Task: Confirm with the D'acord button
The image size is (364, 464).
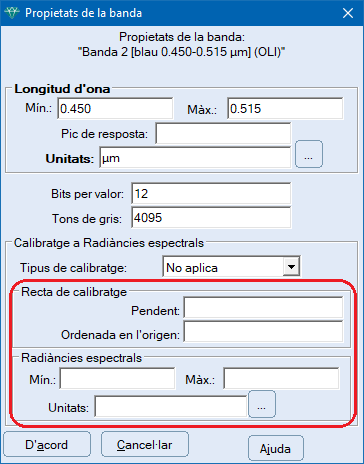Action: pyautogui.click(x=47, y=444)
